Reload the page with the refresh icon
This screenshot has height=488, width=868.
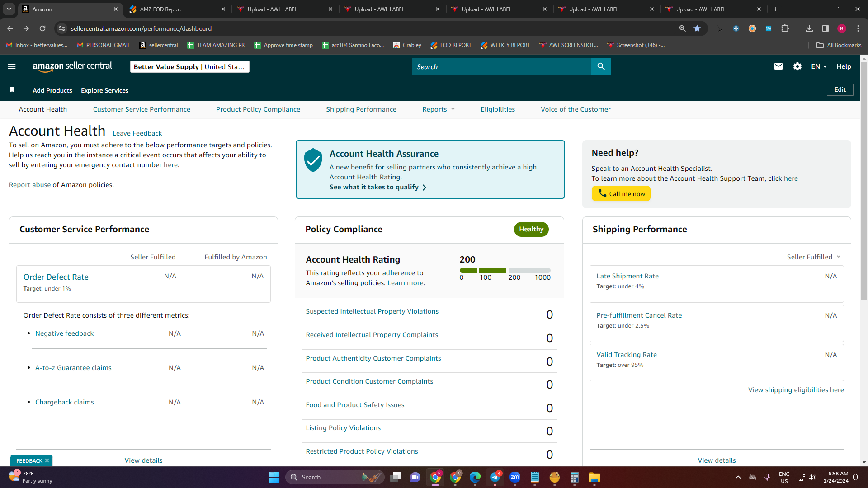coord(42,28)
